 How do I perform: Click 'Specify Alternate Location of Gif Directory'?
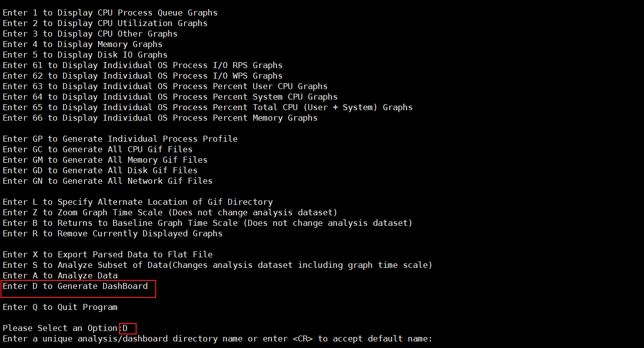pos(138,202)
